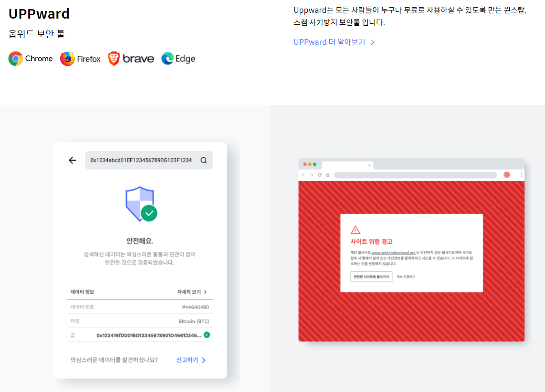Image resolution: width=545 pixels, height=392 pixels.
Task: Click the 사이트 위험 경고 heading
Action: coord(371,242)
